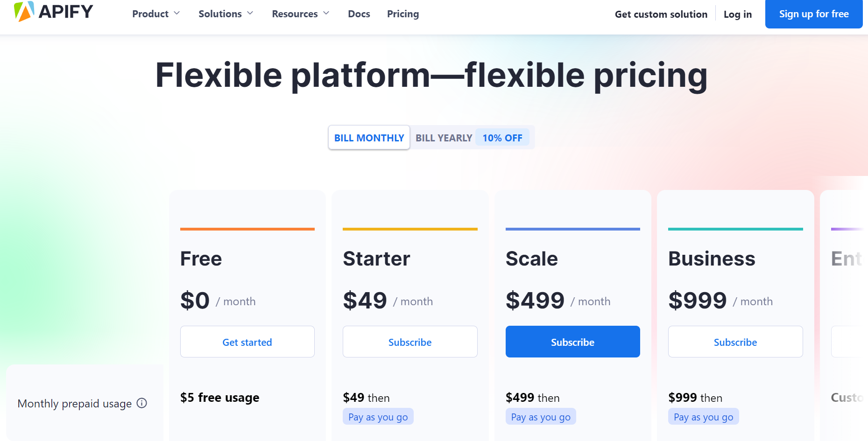Viewport: 868px width, 441px height.
Task: Click the Log in link
Action: pos(738,14)
